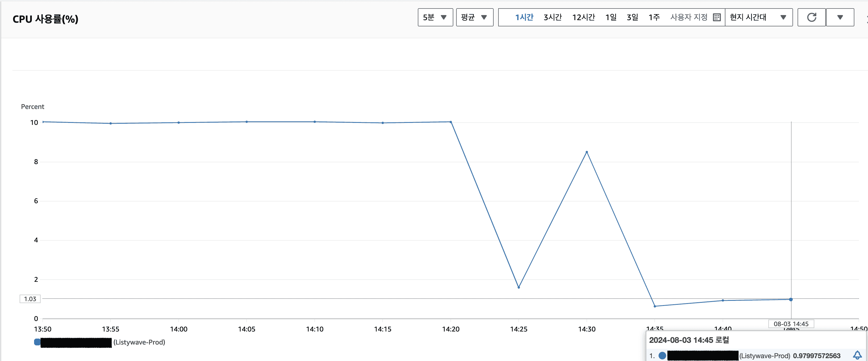The height and width of the screenshot is (361, 868).
Task: Click the alarm bell icon in tooltip
Action: coord(857,355)
